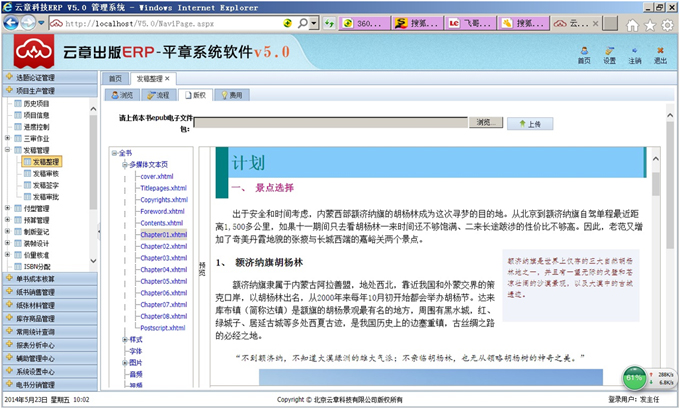
Task: Collapse the 发稿管理 tree node
Action: [x=7, y=150]
